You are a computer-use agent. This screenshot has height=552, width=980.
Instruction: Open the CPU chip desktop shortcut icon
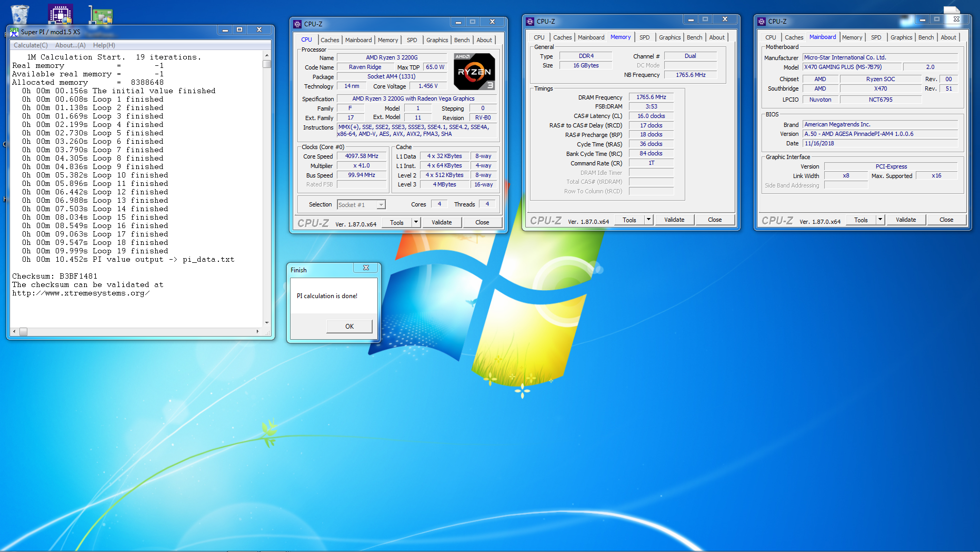click(x=60, y=14)
